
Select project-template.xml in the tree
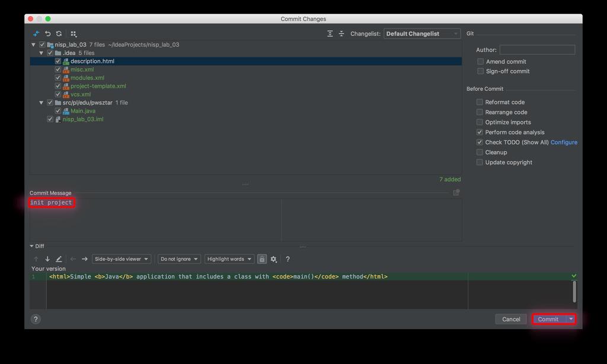tap(98, 86)
